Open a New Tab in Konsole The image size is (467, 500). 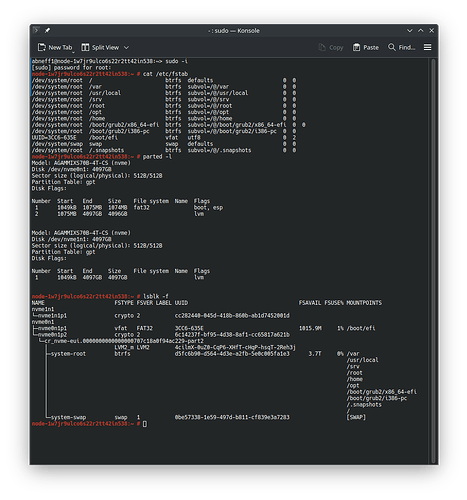click(55, 47)
